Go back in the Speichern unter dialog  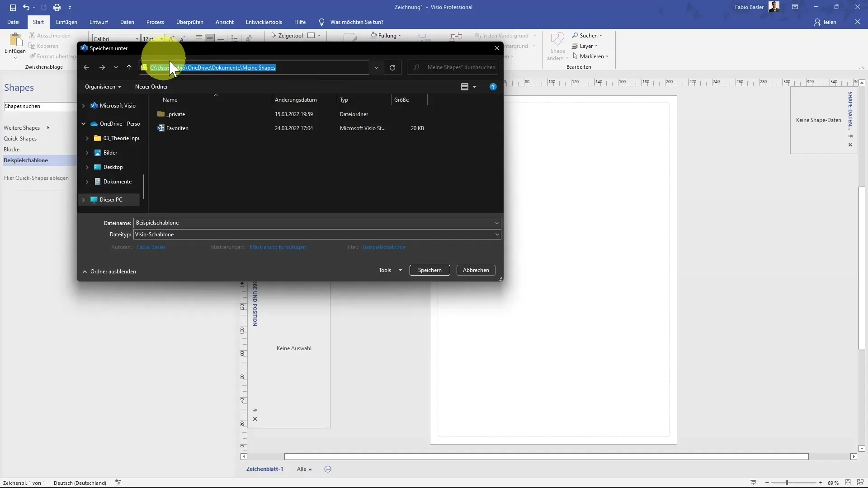(86, 67)
